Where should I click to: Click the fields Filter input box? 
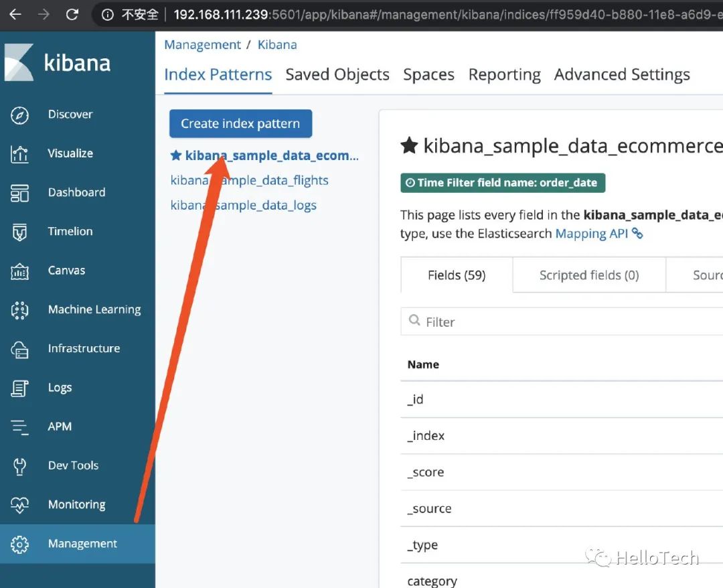click(569, 322)
